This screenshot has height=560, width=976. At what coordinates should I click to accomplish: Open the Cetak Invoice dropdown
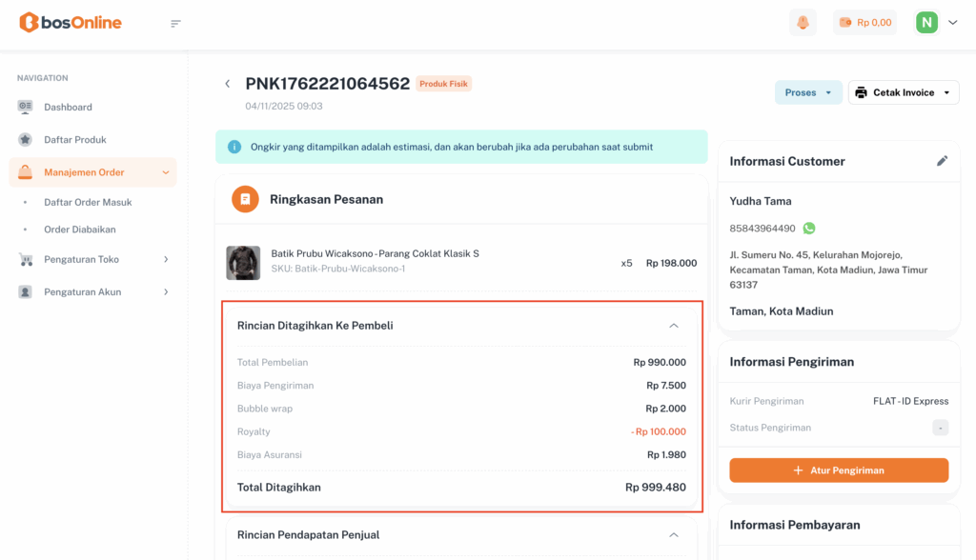(903, 92)
